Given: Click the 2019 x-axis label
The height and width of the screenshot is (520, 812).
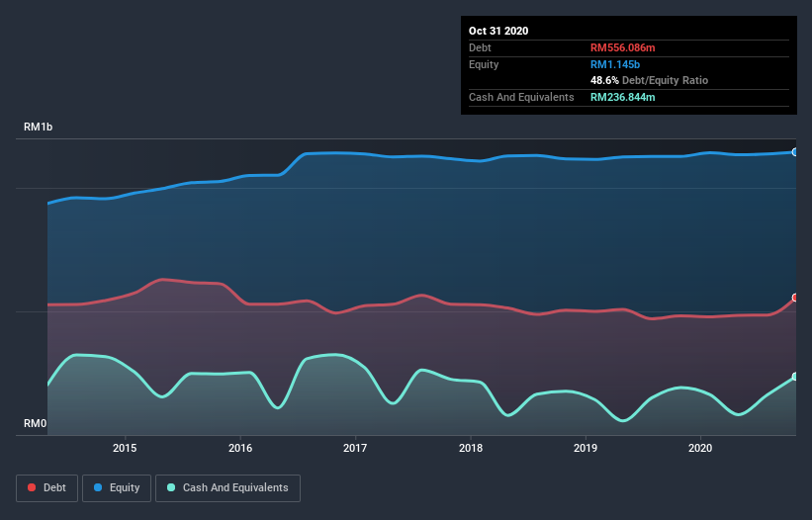Looking at the screenshot, I should pyautogui.click(x=586, y=448).
